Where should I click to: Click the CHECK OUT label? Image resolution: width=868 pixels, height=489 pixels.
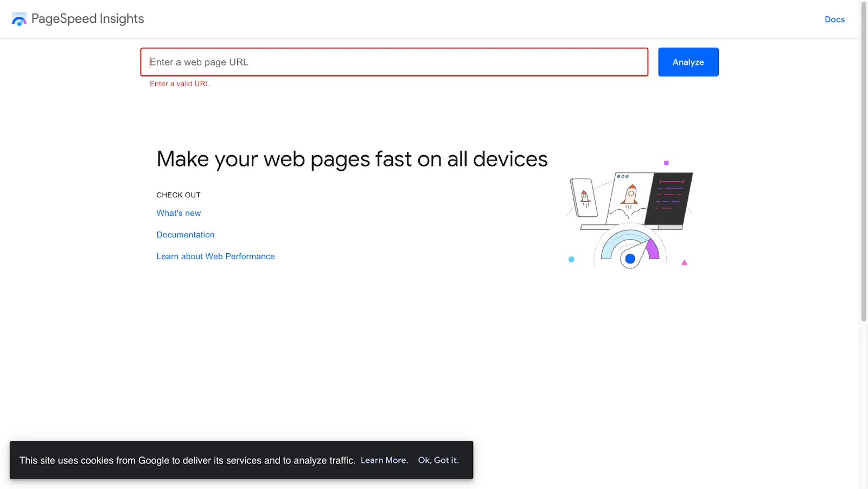click(x=178, y=195)
